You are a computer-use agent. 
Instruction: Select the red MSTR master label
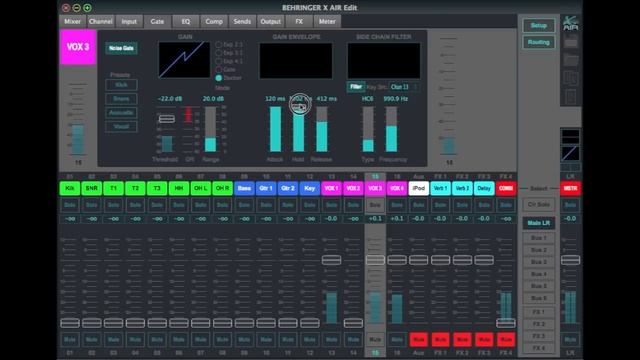pyautogui.click(x=570, y=188)
